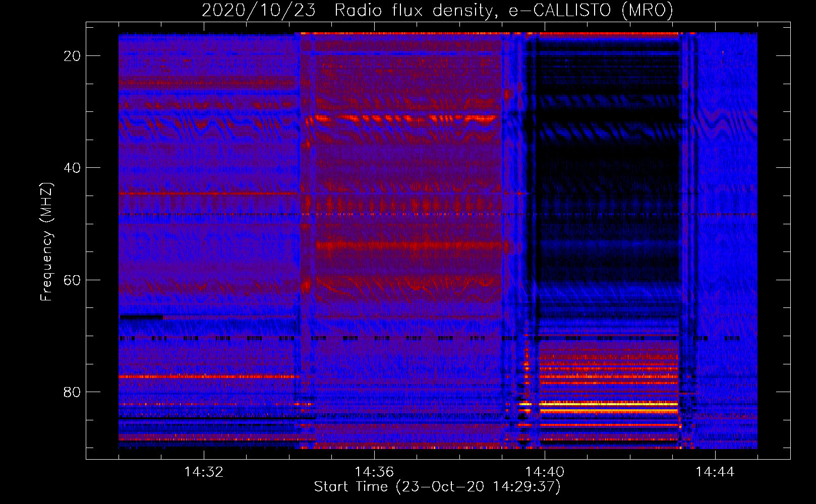816x504 pixels.
Task: Click the '14:36' time tick label
Action: (x=374, y=472)
